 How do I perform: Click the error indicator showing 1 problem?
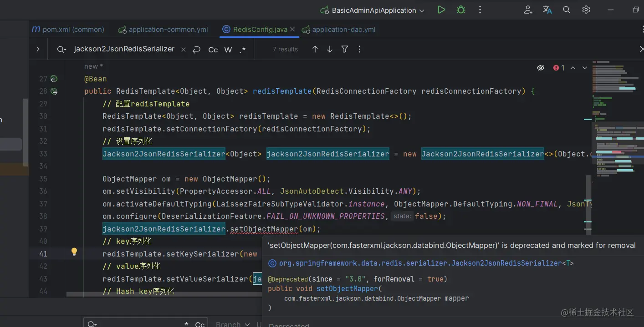coord(559,68)
